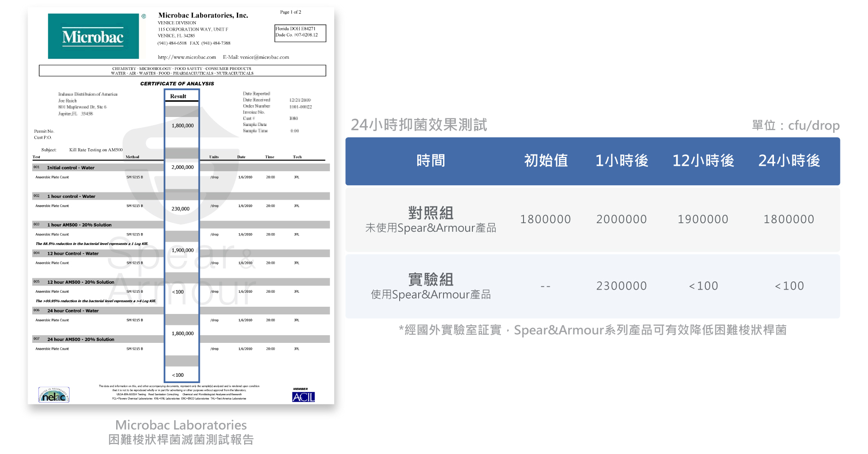Select the 12小時後 column header
Screen dimensions: 868x454
703,161
